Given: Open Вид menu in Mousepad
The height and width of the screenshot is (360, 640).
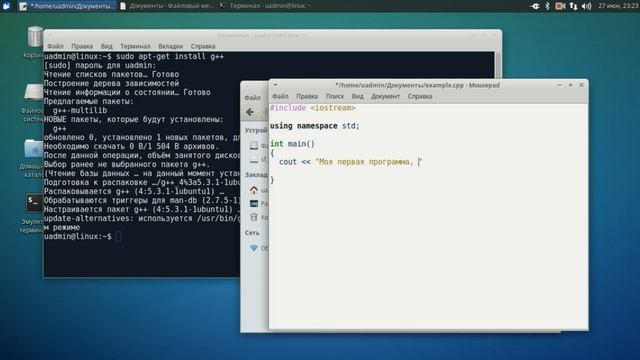Looking at the screenshot, I should [x=358, y=96].
